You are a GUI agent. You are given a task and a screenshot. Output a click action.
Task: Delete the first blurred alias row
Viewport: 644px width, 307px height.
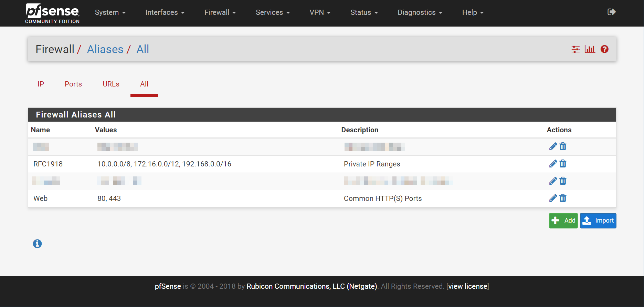tap(563, 146)
